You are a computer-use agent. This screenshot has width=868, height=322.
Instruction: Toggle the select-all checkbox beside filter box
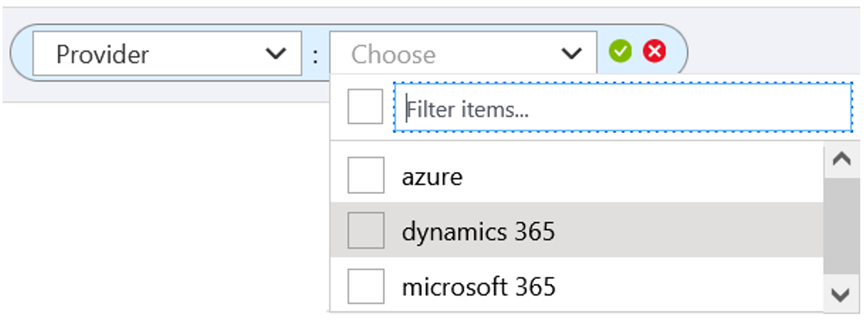[365, 107]
